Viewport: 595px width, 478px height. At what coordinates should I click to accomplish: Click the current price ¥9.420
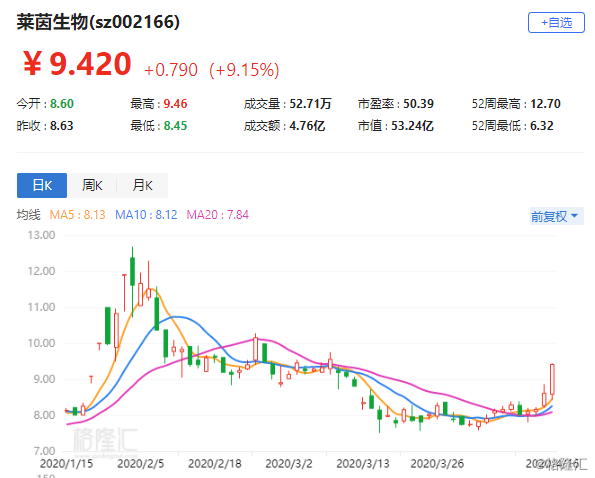coord(77,64)
